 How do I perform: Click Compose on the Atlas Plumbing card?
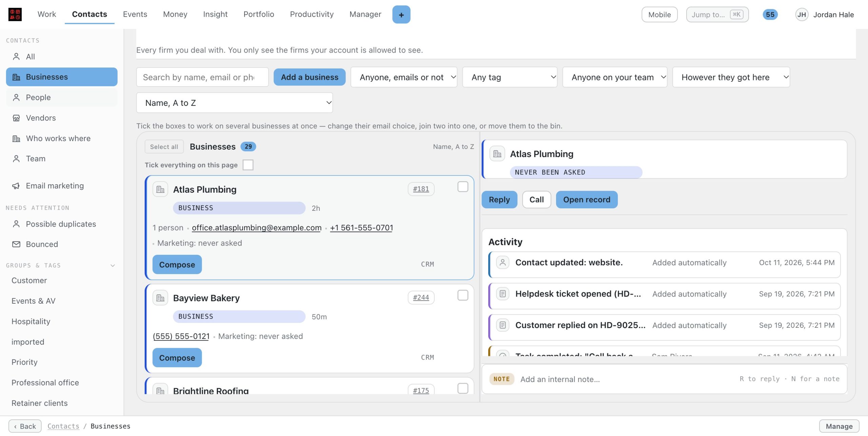tap(177, 265)
